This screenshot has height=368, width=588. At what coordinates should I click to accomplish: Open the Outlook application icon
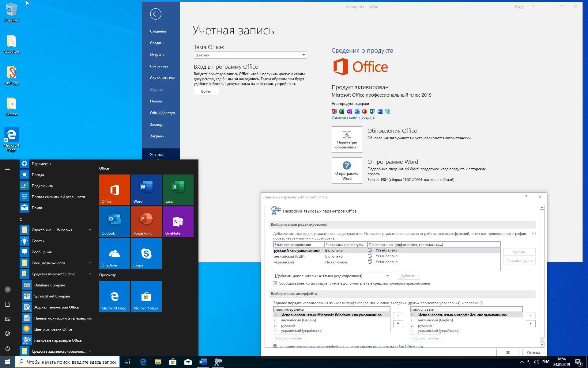point(113,221)
